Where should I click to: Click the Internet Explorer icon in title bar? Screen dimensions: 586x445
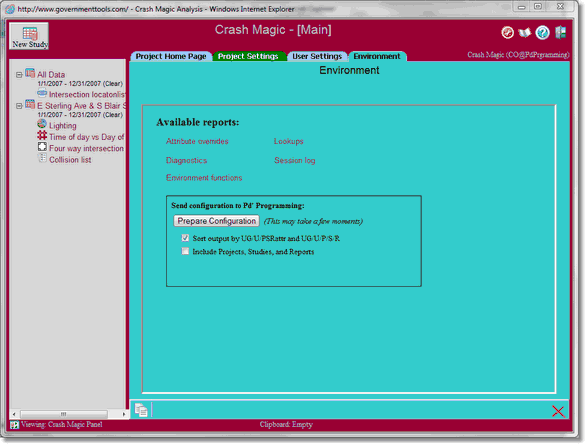[10, 9]
